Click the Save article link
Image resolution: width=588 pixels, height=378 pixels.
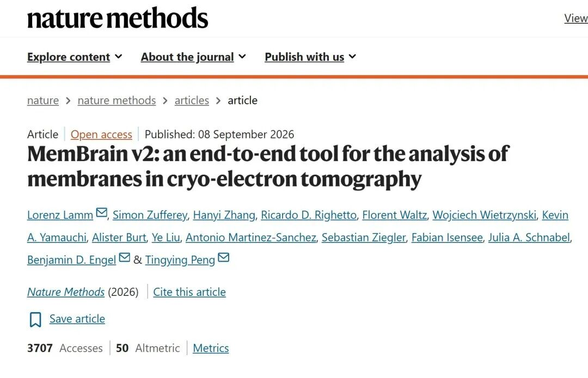[x=77, y=319]
